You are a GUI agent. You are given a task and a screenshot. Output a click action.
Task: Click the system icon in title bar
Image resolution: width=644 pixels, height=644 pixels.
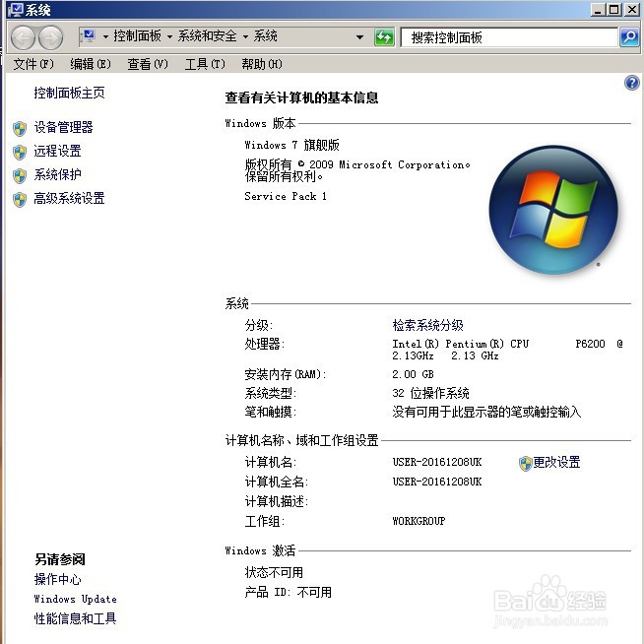click(15, 10)
